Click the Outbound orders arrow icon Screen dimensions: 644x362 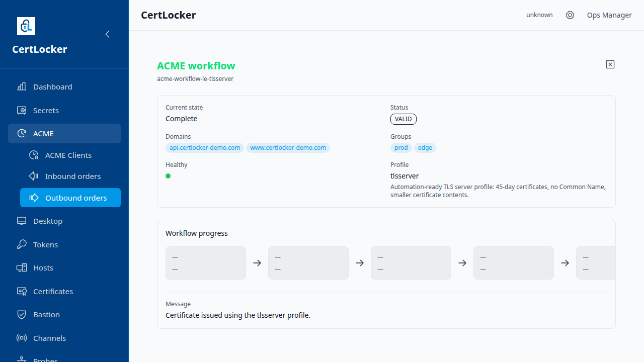pyautogui.click(x=34, y=198)
